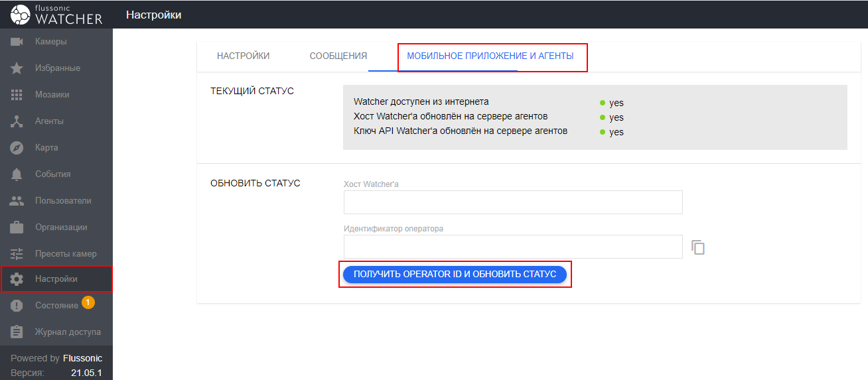Select the Agents network icon
This screenshot has width=868, height=380.
pos(17,121)
